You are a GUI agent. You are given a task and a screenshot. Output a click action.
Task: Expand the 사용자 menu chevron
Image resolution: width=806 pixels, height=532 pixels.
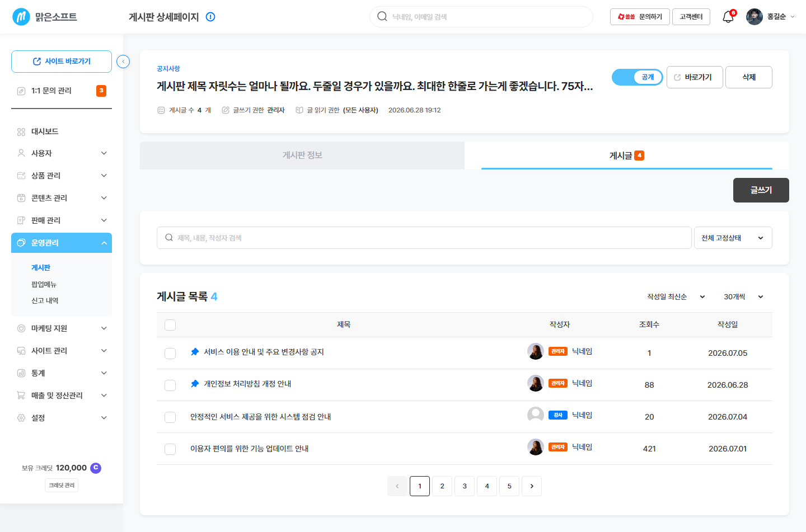pos(104,153)
